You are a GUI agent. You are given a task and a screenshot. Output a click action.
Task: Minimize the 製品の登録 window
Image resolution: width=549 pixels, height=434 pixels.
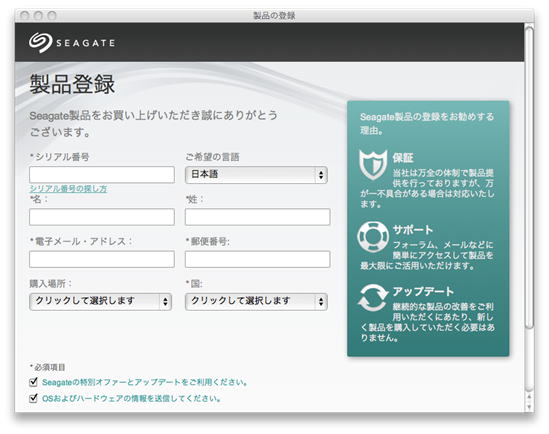[x=38, y=15]
